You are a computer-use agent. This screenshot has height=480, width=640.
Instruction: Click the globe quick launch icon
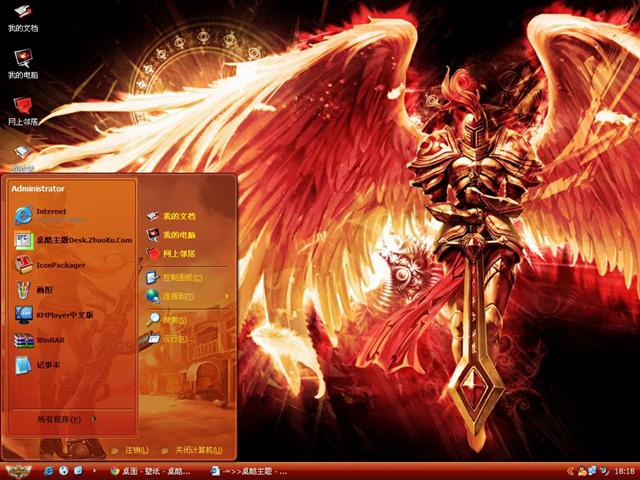(63, 471)
